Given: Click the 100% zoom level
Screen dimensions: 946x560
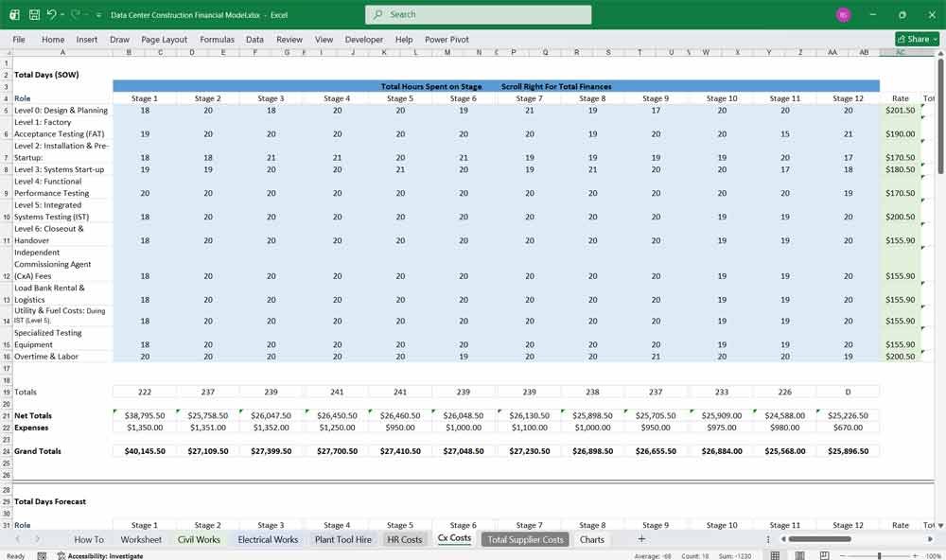Looking at the screenshot, I should pos(933,556).
